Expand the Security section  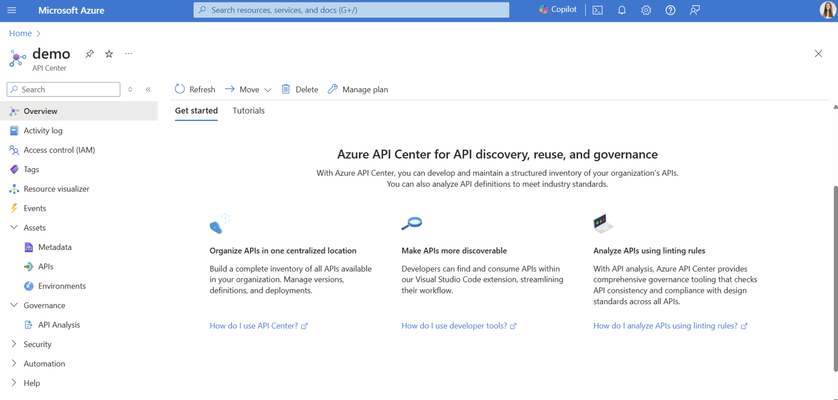click(x=14, y=344)
